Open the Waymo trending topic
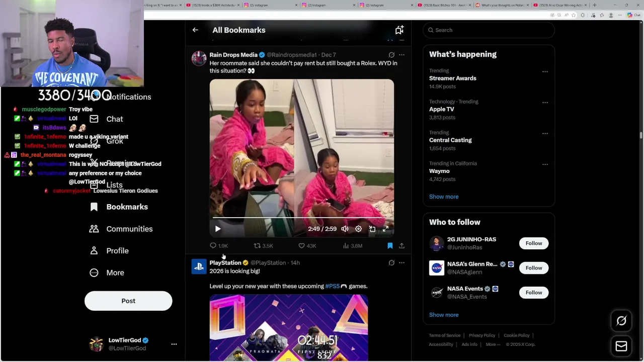Image resolution: width=644 pixels, height=362 pixels. coord(489,171)
